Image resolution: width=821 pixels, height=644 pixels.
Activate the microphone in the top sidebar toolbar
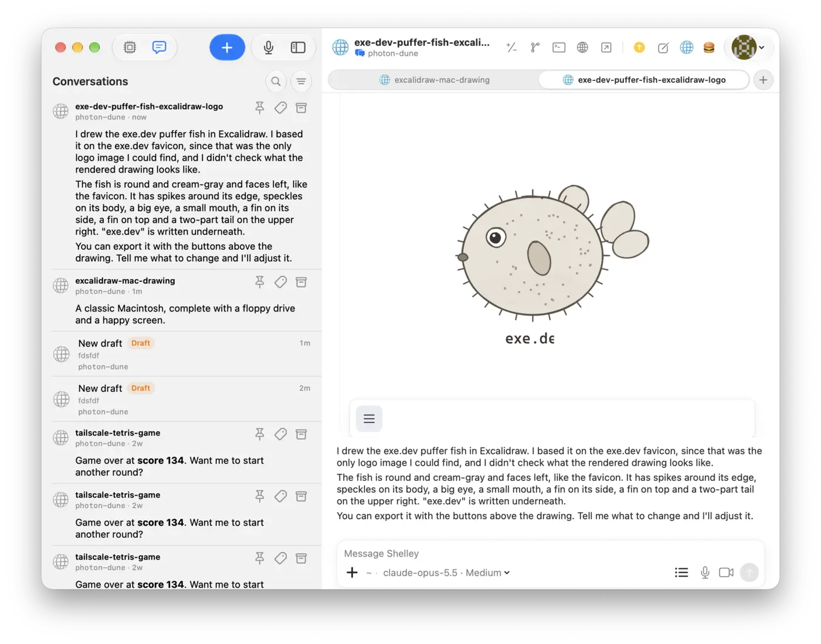(x=269, y=48)
